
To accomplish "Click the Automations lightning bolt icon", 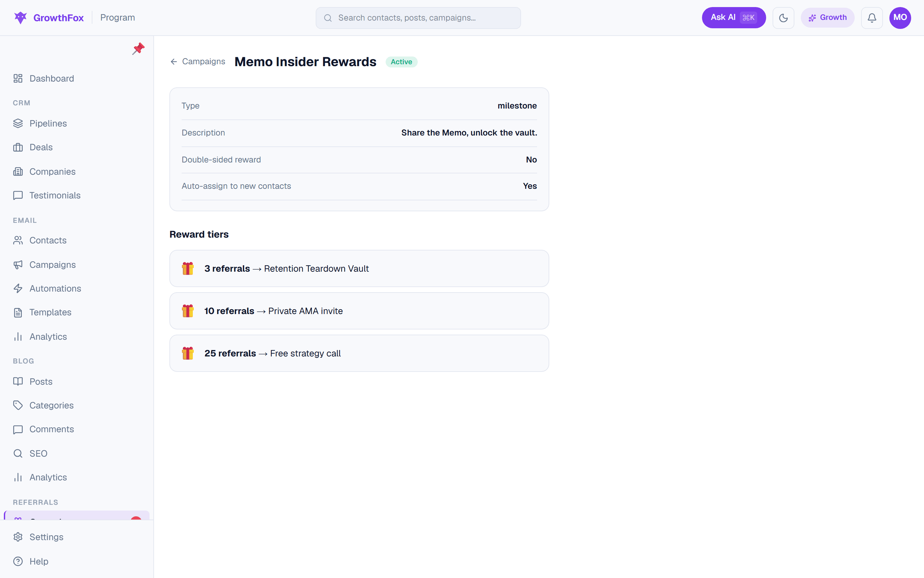I will click(18, 289).
